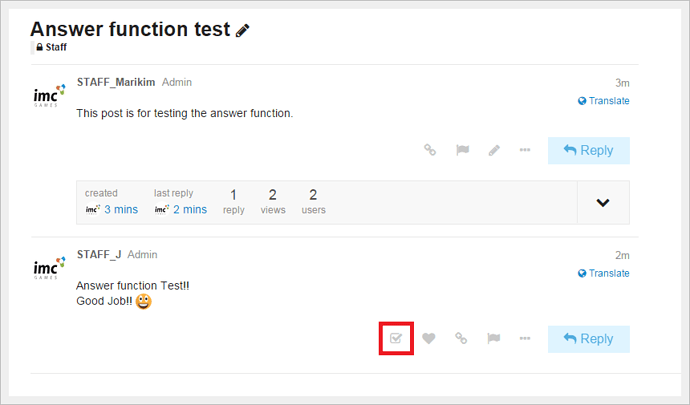Viewport: 690px width, 405px height.
Task: Translate the first post
Action: pos(604,101)
